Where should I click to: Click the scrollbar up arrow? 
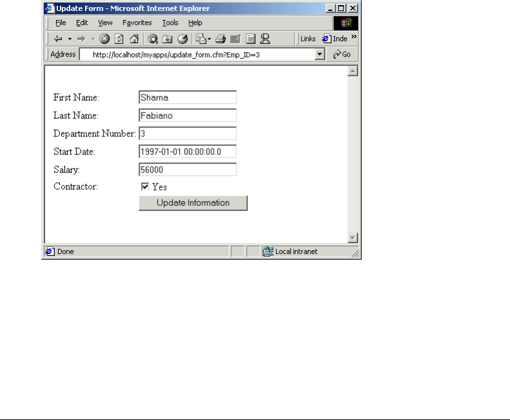(353, 71)
